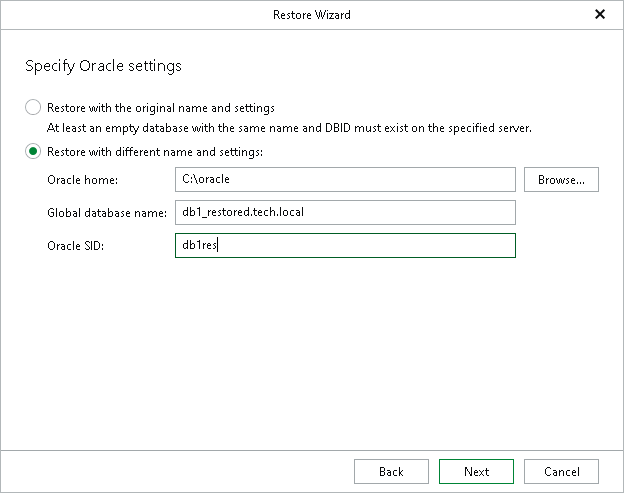Select the restore with different name radio button
Image resolution: width=624 pixels, height=493 pixels.
pyautogui.click(x=33, y=152)
